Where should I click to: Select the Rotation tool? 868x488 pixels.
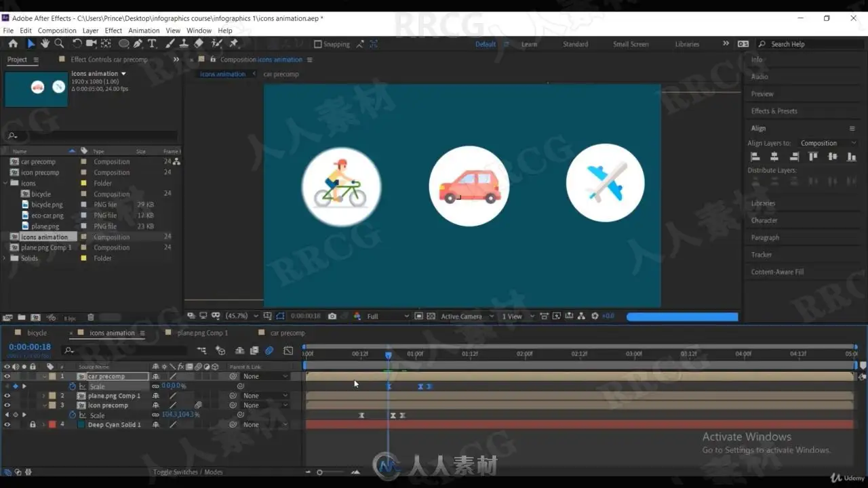point(77,43)
